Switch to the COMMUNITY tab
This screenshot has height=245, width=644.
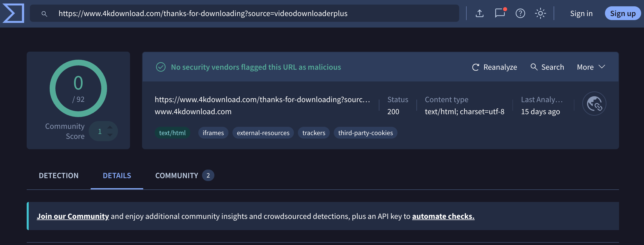click(185, 176)
